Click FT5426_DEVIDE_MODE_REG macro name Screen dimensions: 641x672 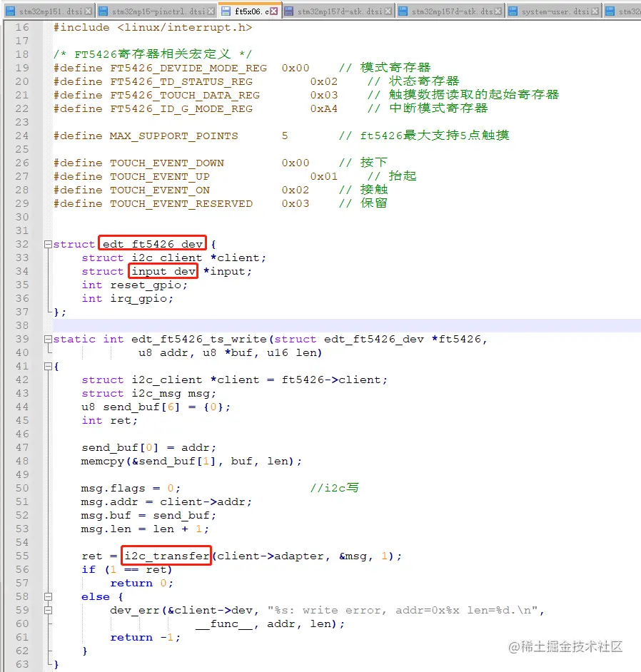(x=188, y=68)
